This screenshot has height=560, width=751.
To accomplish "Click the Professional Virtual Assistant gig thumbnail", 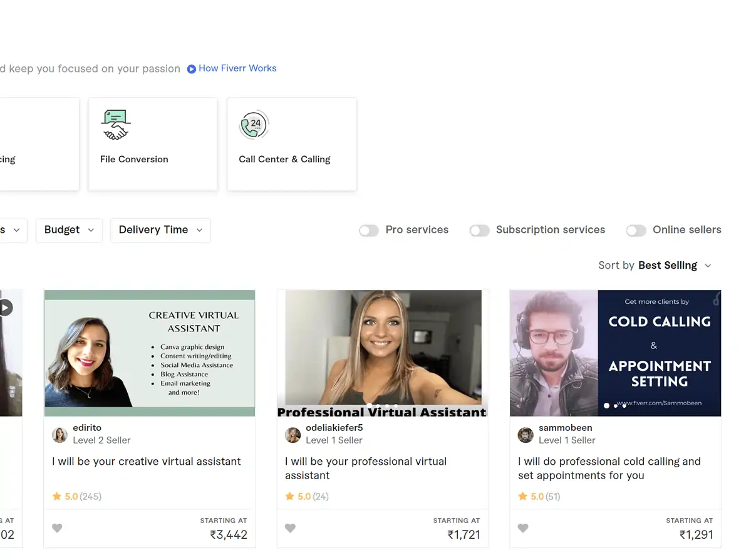I will 382,353.
